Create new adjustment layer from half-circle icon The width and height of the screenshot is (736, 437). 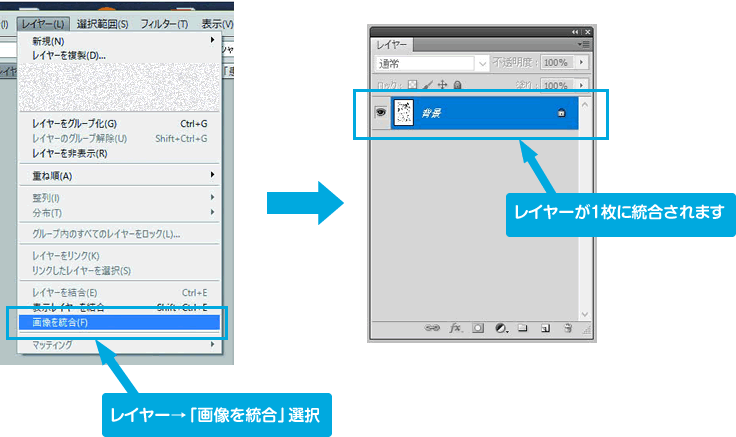tap(500, 327)
